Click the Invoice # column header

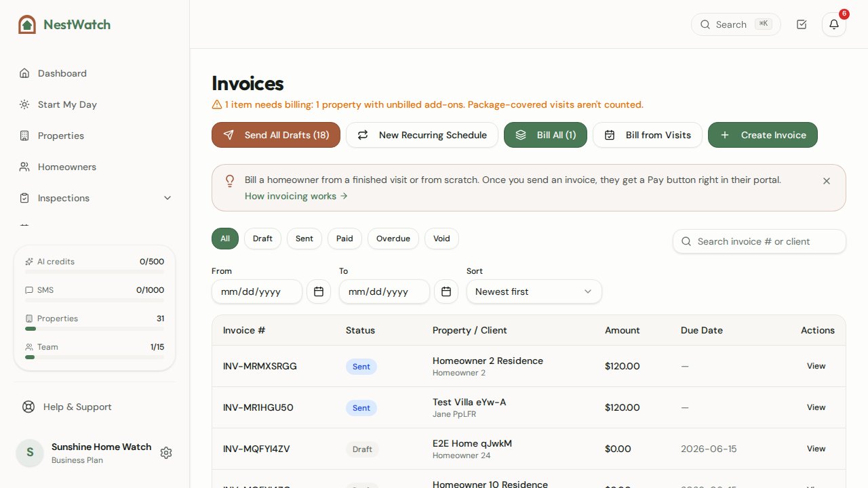244,330
